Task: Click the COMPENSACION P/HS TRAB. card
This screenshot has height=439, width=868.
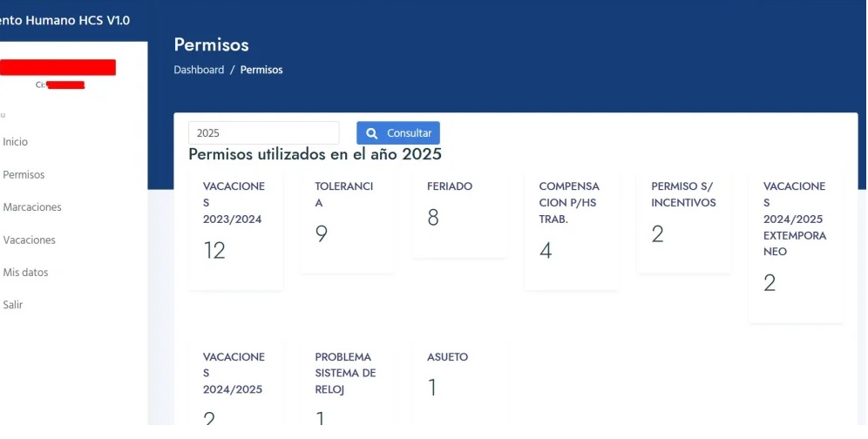Action: pyautogui.click(x=571, y=231)
